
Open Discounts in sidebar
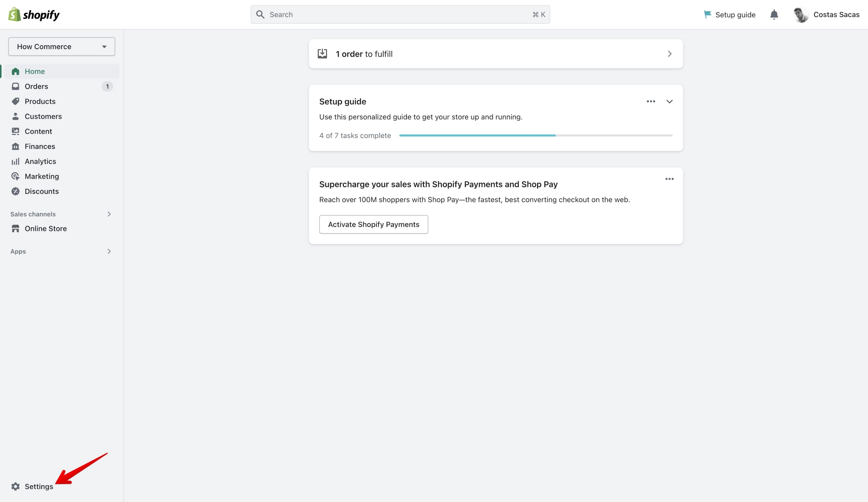tap(42, 191)
